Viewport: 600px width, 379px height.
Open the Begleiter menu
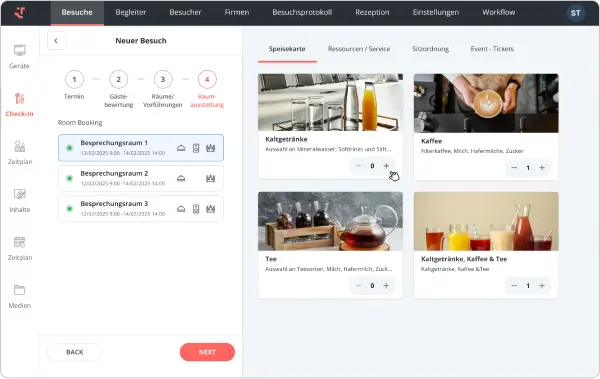(130, 12)
